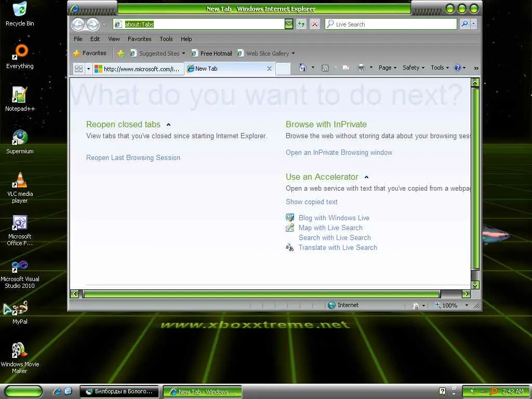The width and height of the screenshot is (532, 399).
Task: Show more command bar buttons chevron
Action: click(x=476, y=68)
